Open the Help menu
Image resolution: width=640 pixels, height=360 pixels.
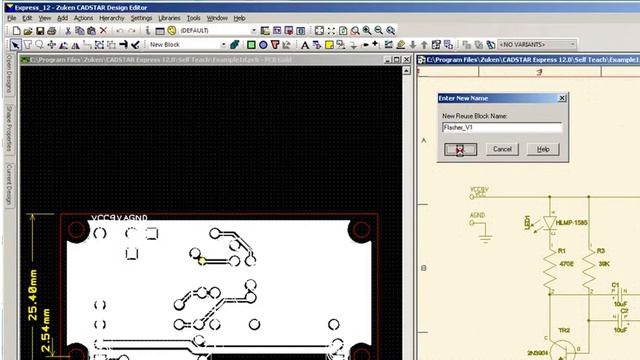pyautogui.click(x=239, y=18)
